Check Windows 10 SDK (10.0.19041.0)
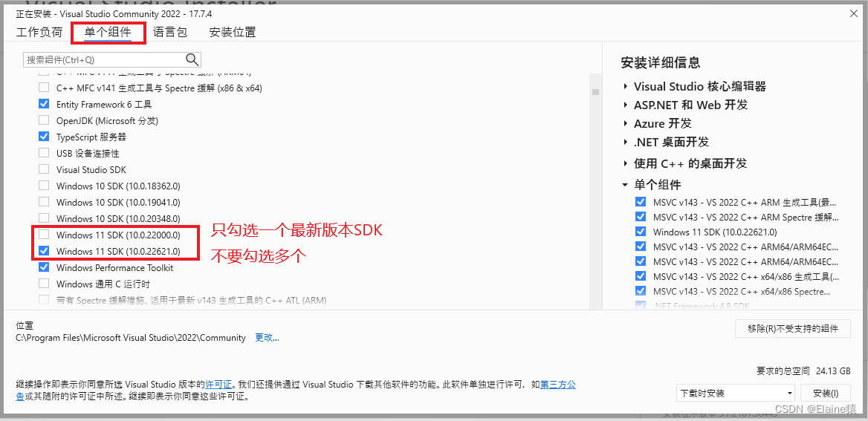 point(44,202)
